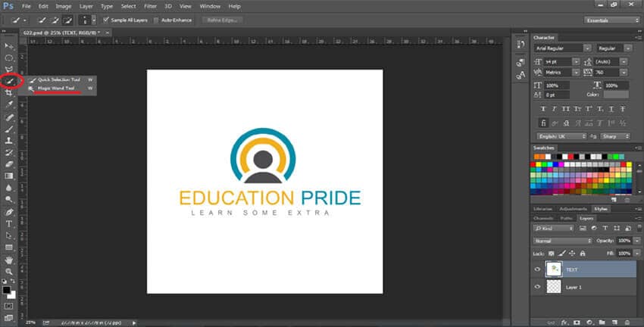Select the Elliptical Marquee tool
Image resolution: width=644 pixels, height=327 pixels.
[8, 58]
